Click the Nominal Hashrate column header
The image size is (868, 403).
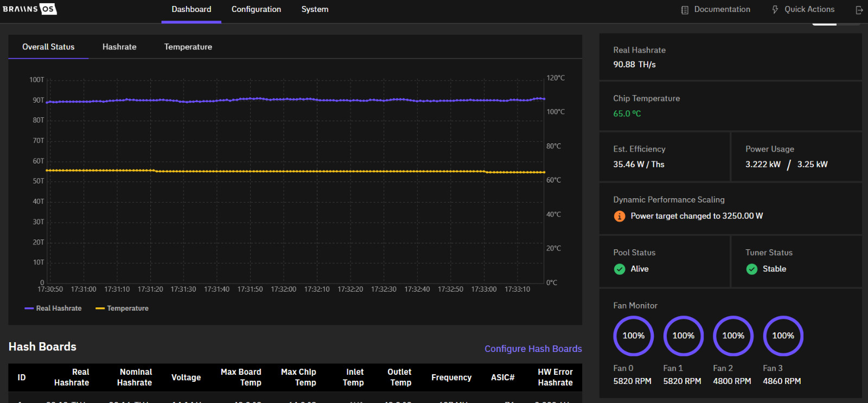pyautogui.click(x=135, y=377)
